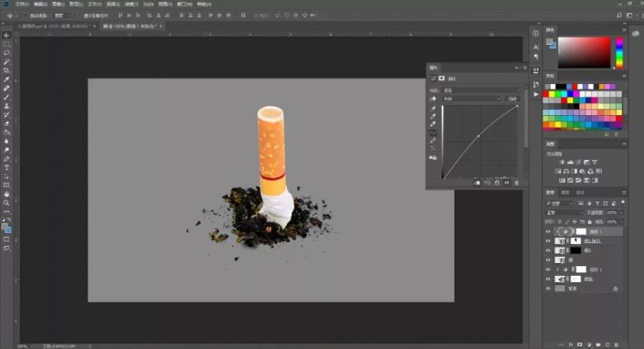
Task: Delete the curves adjustment layer via Properties trash
Action: 517,183
